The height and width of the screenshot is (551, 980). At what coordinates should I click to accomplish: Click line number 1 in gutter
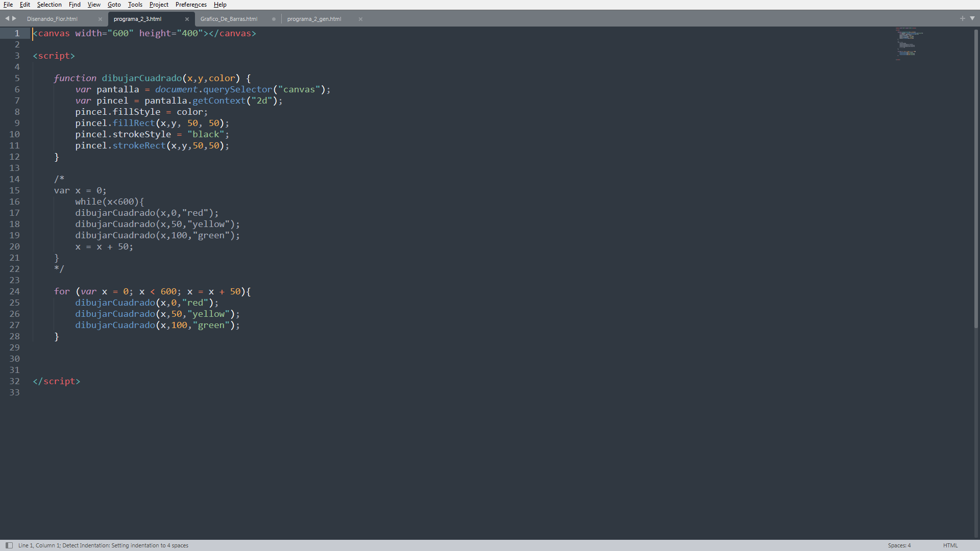pos(17,33)
